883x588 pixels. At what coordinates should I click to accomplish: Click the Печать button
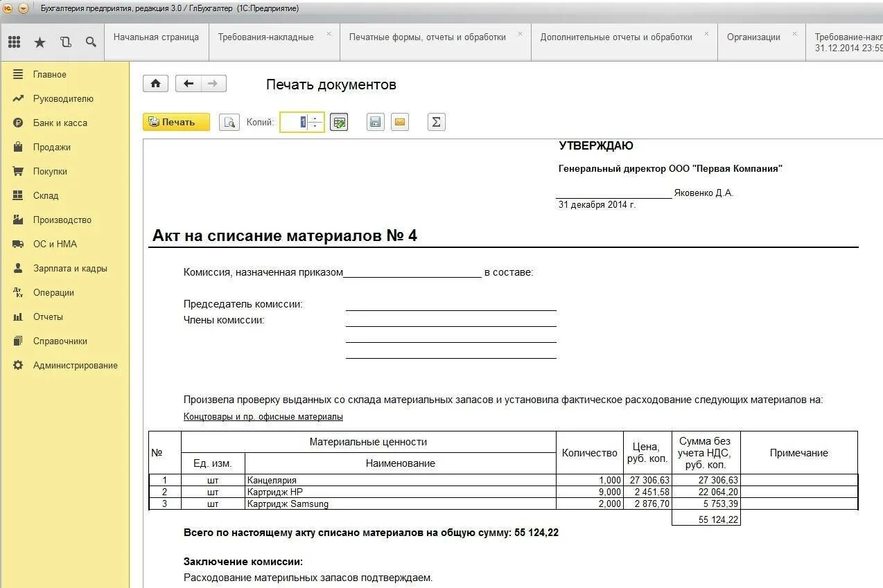[x=176, y=122]
